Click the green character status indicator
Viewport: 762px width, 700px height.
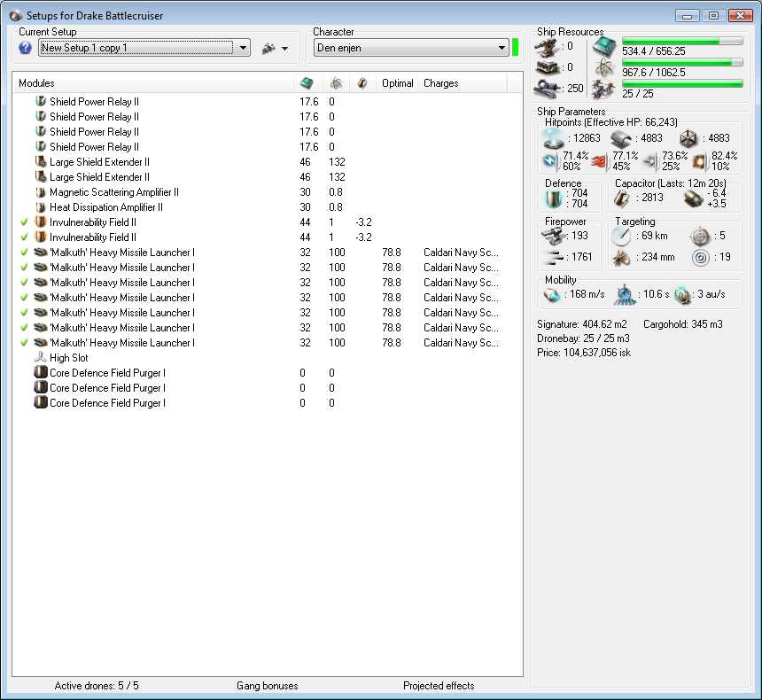click(515, 48)
